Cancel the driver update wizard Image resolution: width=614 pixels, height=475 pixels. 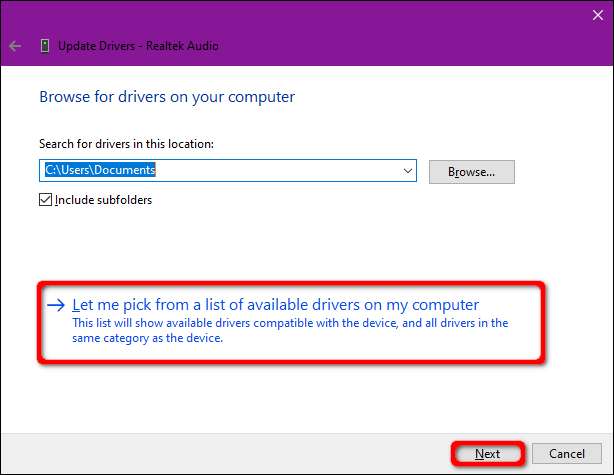pyautogui.click(x=567, y=453)
